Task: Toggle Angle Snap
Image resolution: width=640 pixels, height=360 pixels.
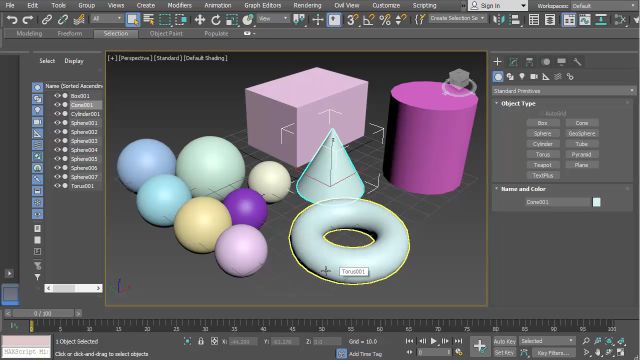Action: pyautogui.click(x=369, y=19)
